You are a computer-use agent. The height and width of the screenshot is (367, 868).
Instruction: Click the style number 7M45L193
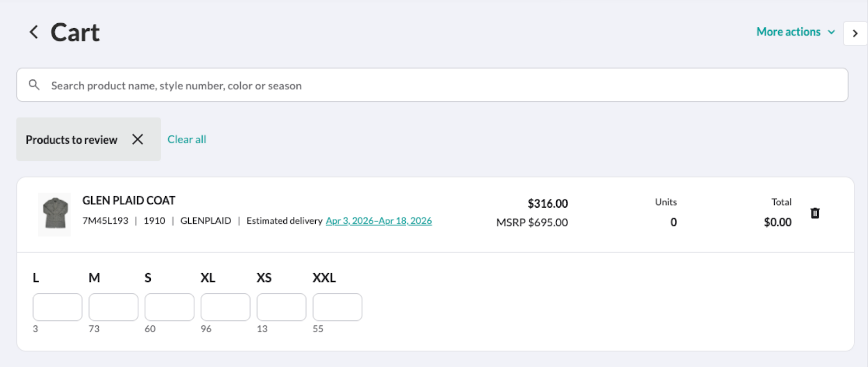pyautogui.click(x=105, y=221)
